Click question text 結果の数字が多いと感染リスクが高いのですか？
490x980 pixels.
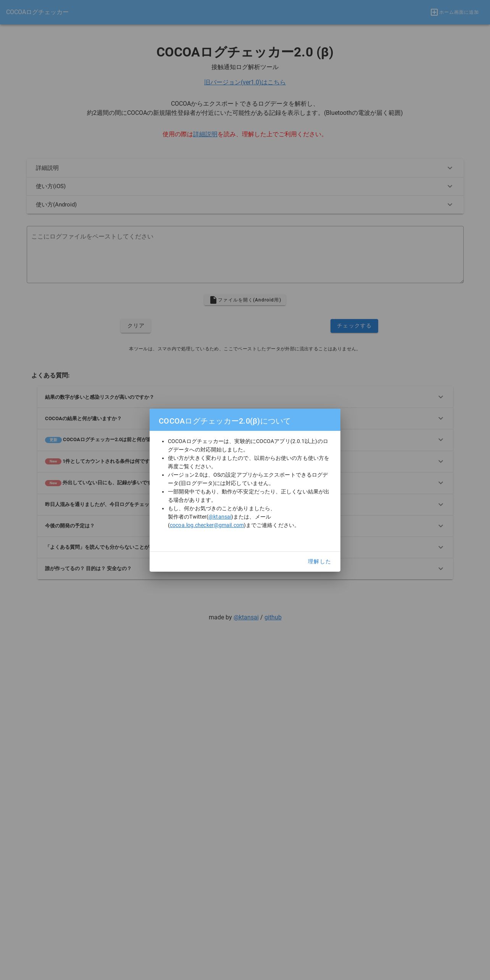point(99,397)
